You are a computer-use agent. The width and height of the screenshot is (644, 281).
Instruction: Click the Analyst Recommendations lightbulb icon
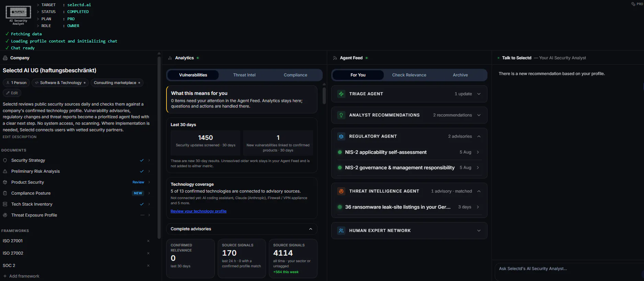click(341, 115)
